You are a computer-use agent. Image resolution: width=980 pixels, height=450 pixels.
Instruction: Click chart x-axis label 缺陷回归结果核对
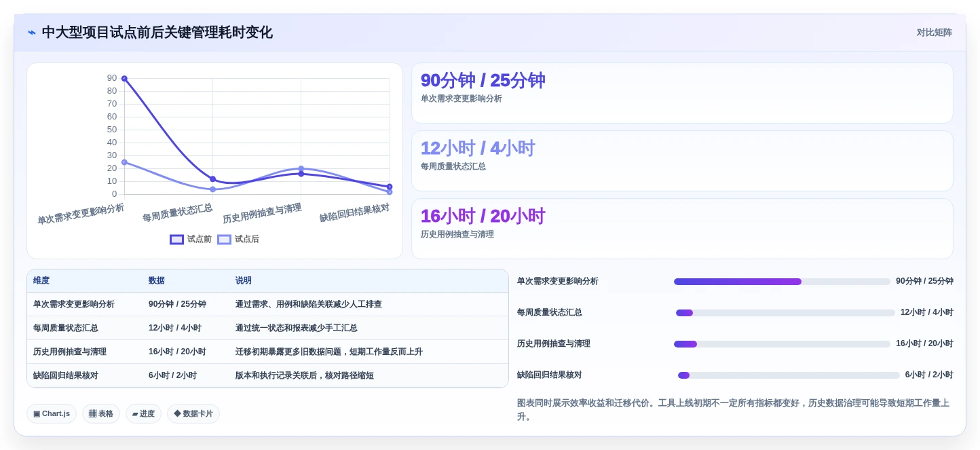point(354,212)
